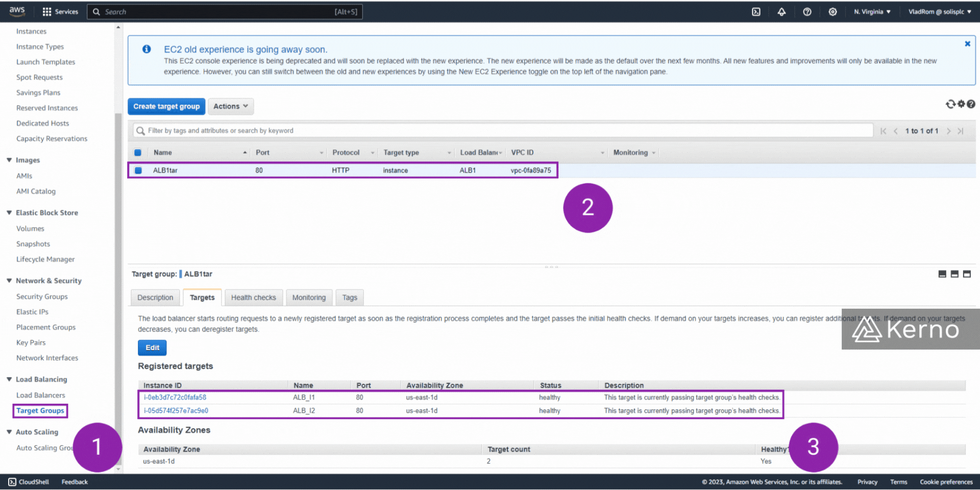The image size is (980, 490).
Task: Open Target Groups in sidebar
Action: (40, 410)
